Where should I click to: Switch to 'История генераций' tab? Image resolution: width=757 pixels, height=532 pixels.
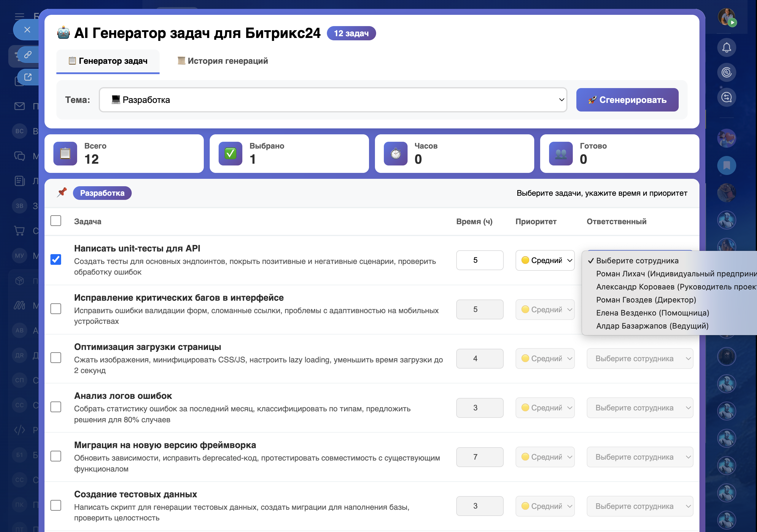tap(223, 61)
